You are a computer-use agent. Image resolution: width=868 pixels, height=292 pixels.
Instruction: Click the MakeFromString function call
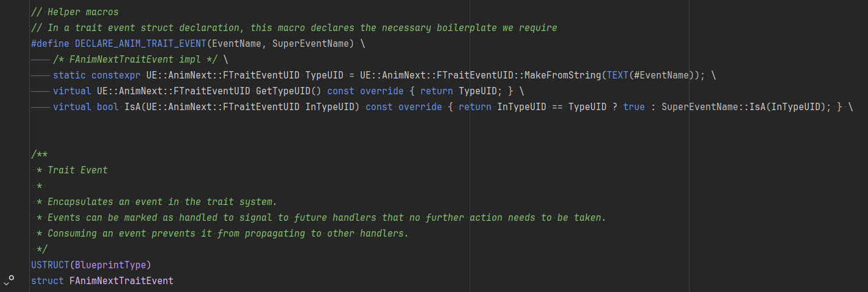coord(563,75)
